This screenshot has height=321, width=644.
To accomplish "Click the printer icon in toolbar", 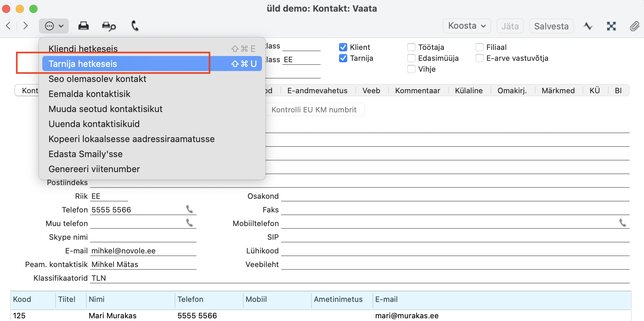I will click(83, 26).
